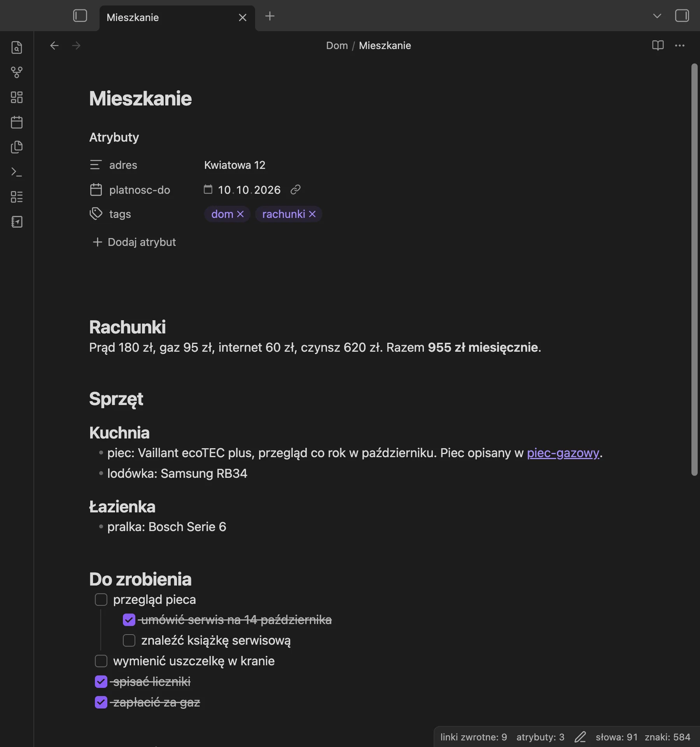Open more options three-dots menu
This screenshot has height=747, width=700.
(680, 46)
